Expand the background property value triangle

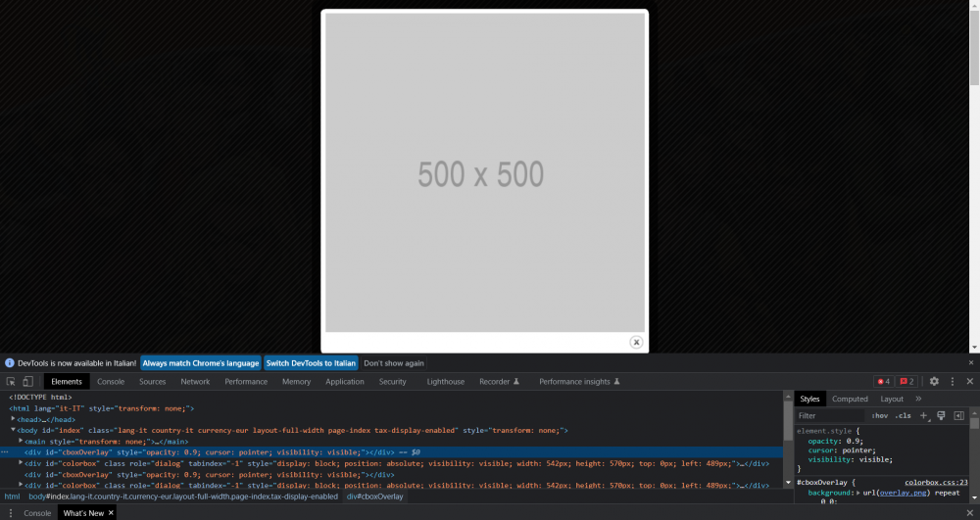(x=858, y=493)
